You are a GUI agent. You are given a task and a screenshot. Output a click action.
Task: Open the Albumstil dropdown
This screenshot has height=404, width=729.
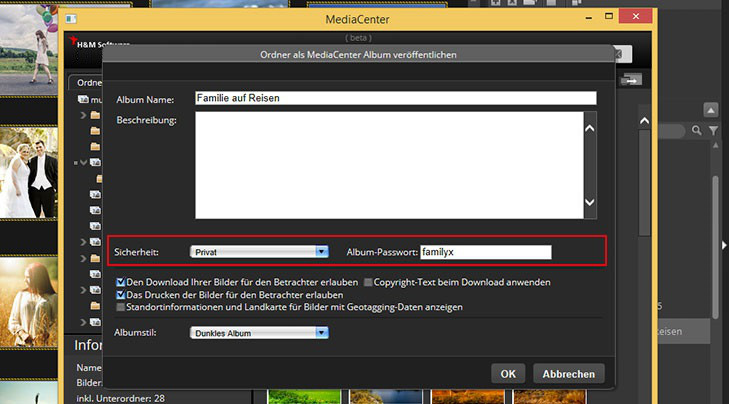point(260,333)
